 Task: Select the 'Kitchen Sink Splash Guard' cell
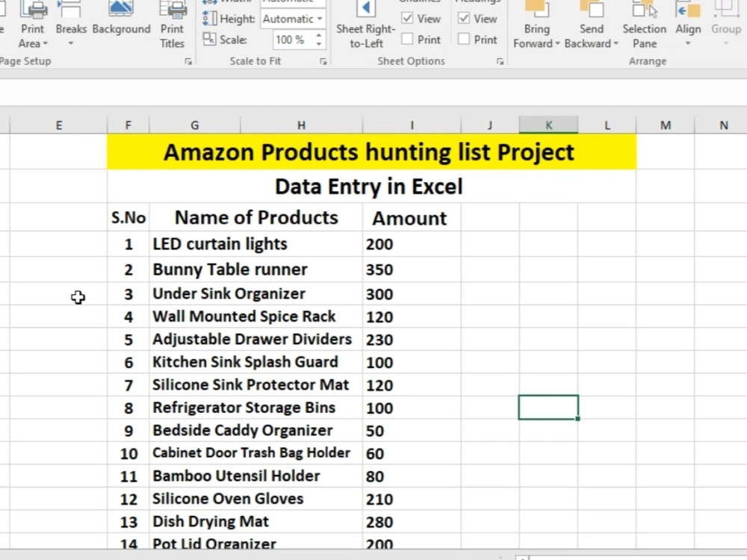point(255,362)
